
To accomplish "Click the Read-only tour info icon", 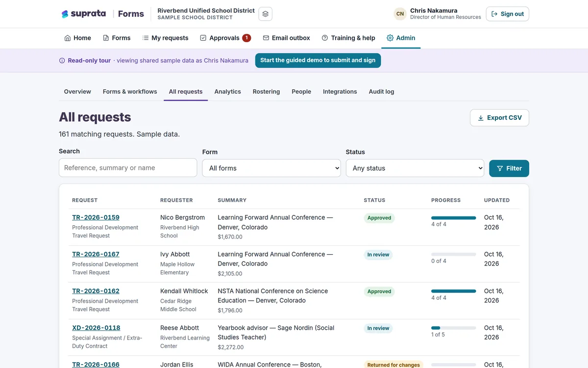I will coord(62,61).
